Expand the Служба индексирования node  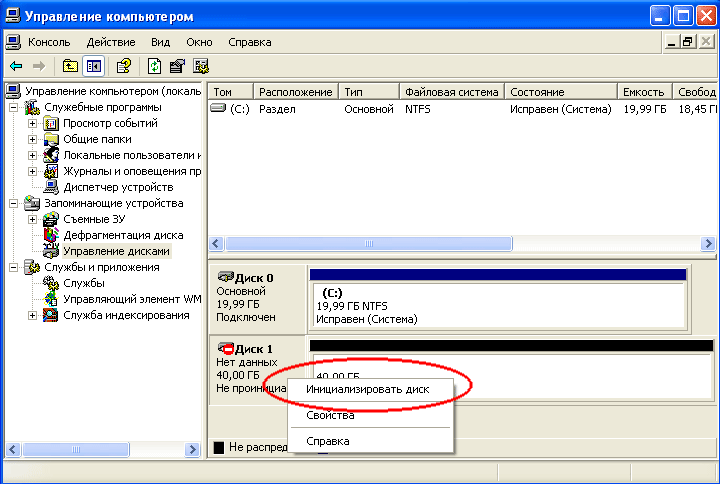coord(33,315)
